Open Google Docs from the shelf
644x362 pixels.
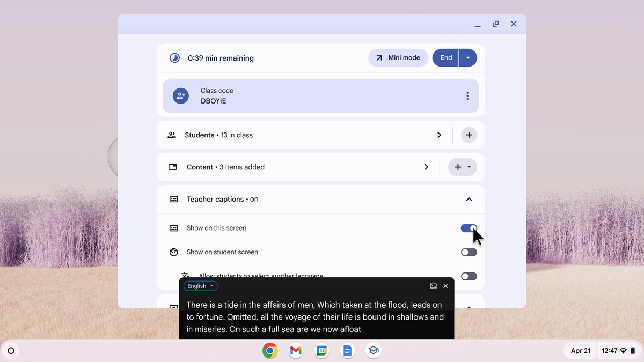[347, 351]
